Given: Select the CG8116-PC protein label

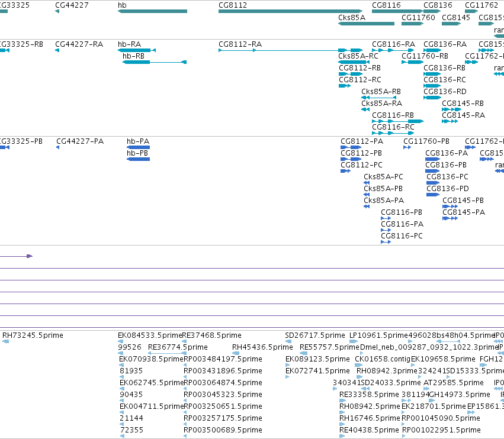Looking at the screenshot, I should pos(402,236).
